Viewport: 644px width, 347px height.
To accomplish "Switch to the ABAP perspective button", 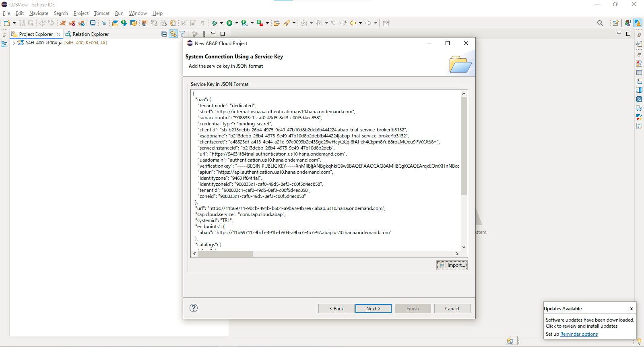I will [x=638, y=23].
